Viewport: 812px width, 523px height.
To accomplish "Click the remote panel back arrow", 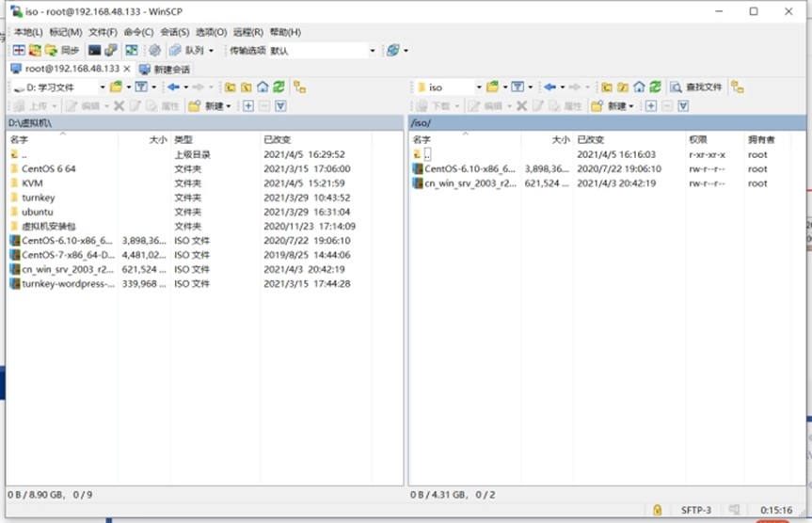I will (550, 87).
